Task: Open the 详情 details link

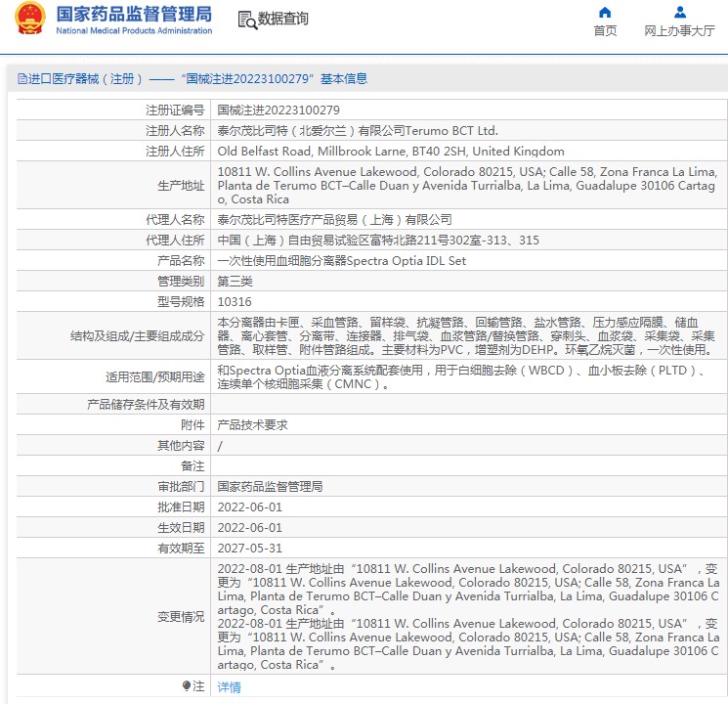Action: click(229, 686)
